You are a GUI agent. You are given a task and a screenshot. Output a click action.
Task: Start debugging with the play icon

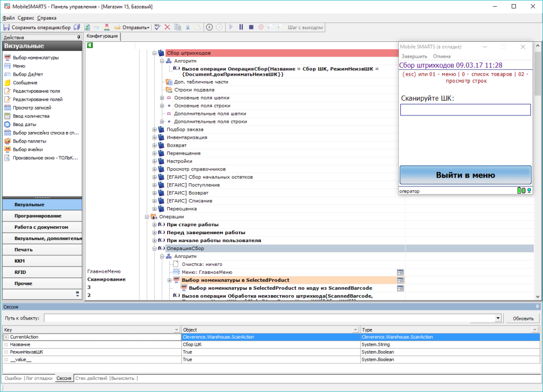[x=231, y=28]
